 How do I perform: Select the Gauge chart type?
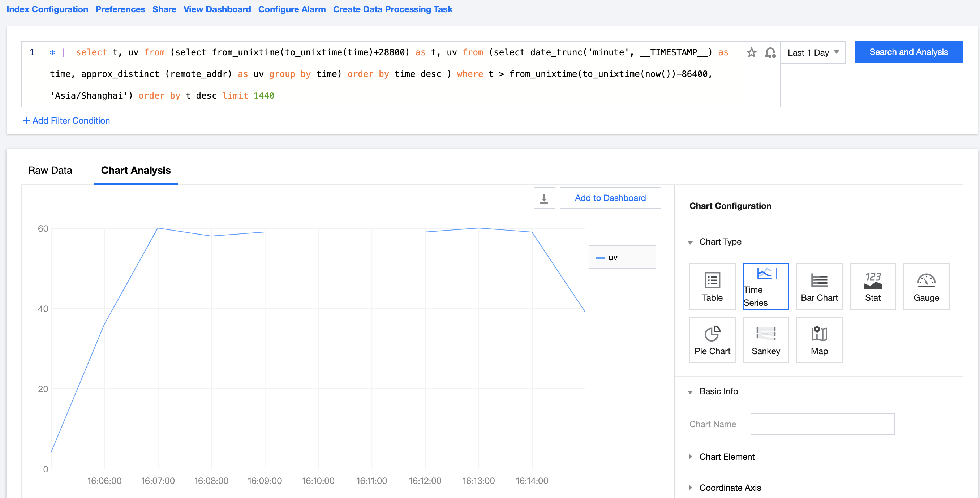[926, 286]
